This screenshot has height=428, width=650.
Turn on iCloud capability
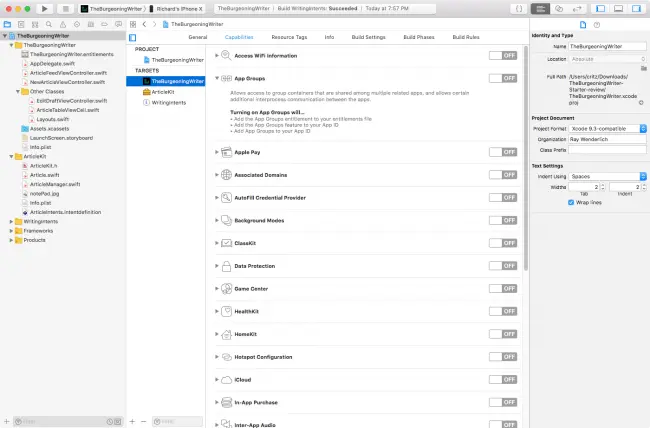click(x=503, y=379)
